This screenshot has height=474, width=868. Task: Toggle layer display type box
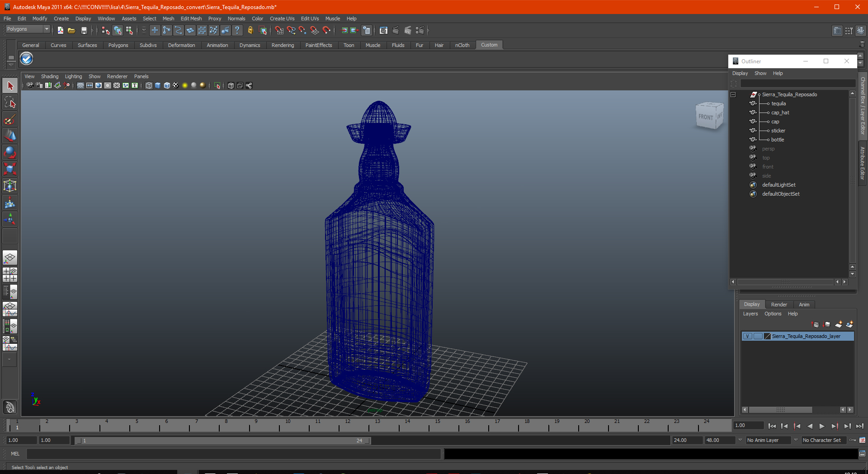tap(758, 336)
